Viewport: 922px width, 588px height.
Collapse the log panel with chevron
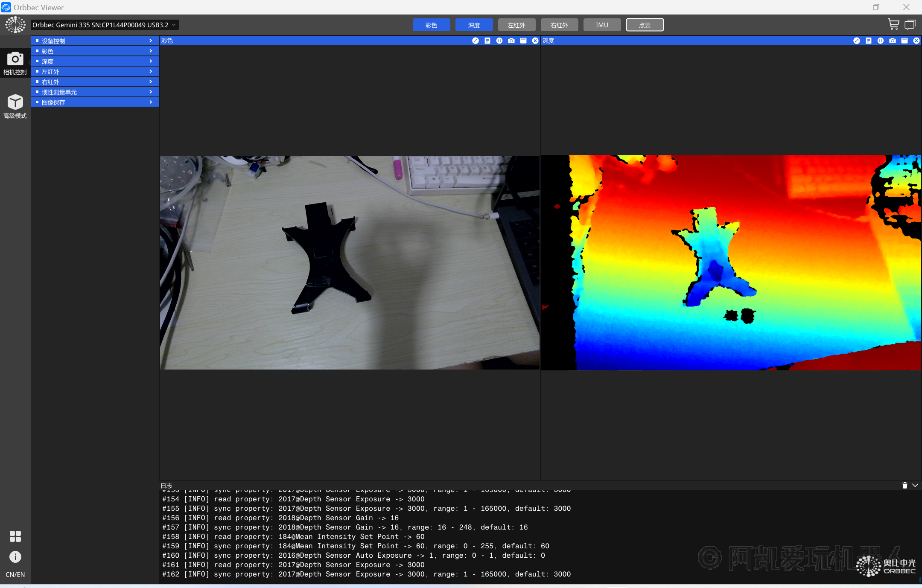click(x=915, y=485)
